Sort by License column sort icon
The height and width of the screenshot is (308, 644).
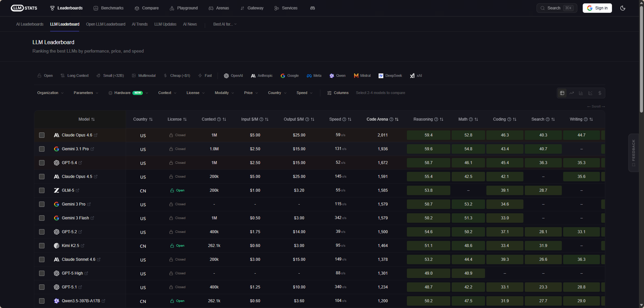(x=185, y=119)
